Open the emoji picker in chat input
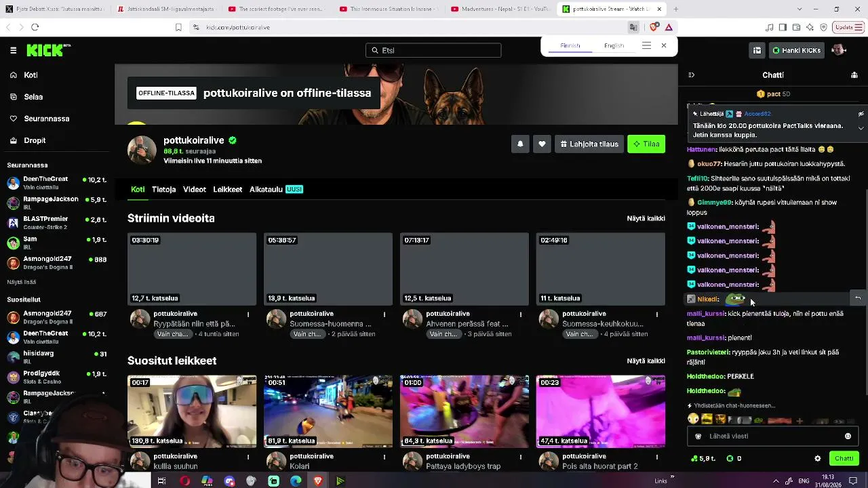The height and width of the screenshot is (488, 868). point(848,436)
